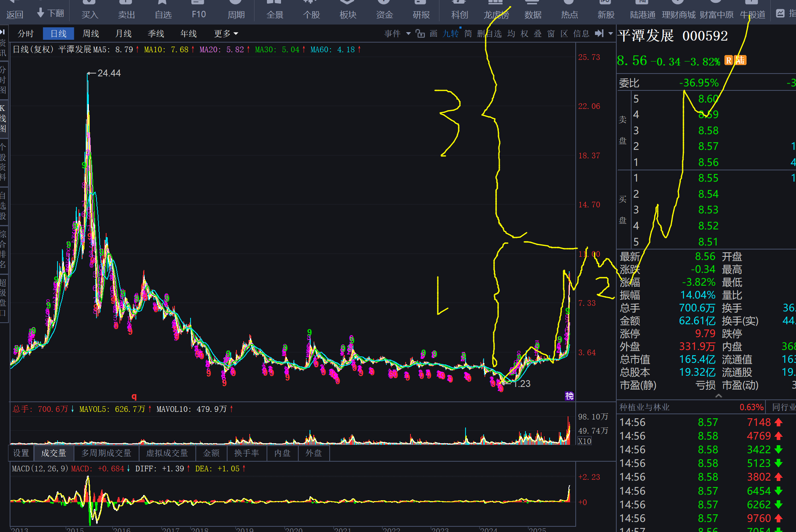The width and height of the screenshot is (796, 532).
Task: Toggle the 九转 indicator display
Action: click(450, 34)
